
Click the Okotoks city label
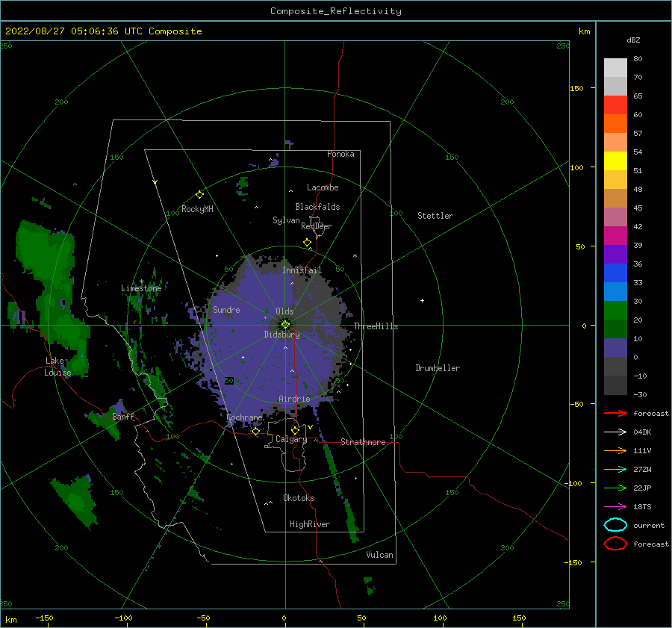point(299,498)
